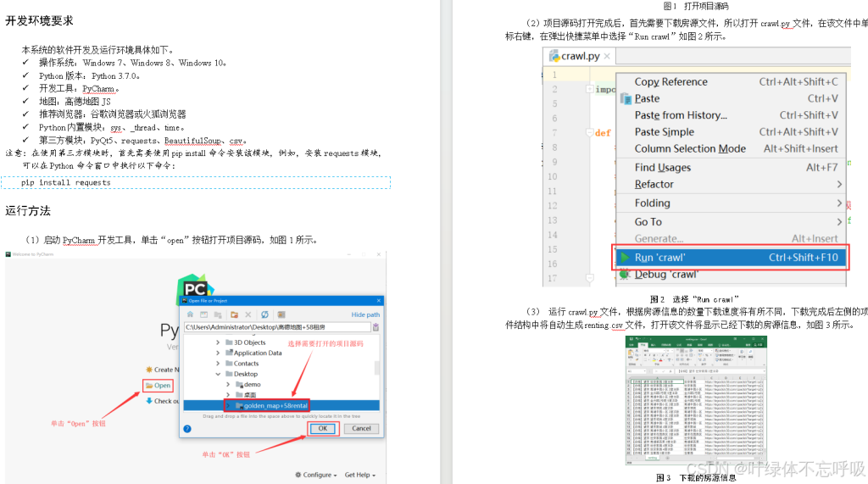868x484 pixels.
Task: Click the New Folder icon in file dialog toolbar
Action: [234, 314]
